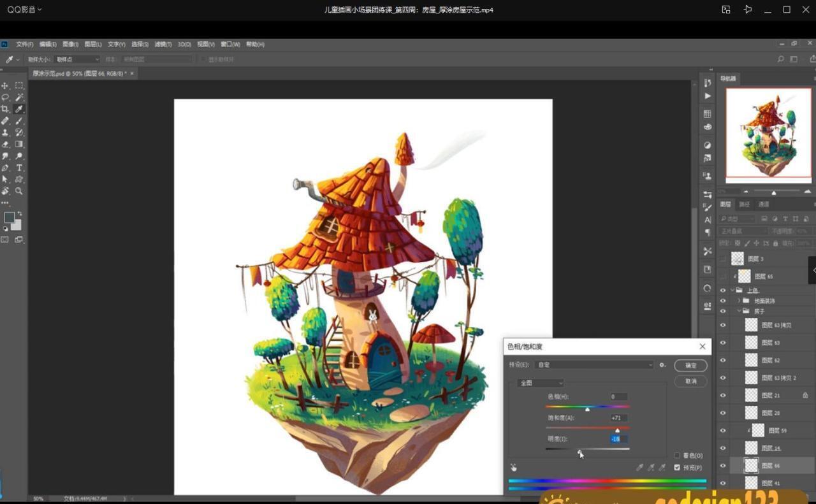Click the foreground color swatch
This screenshot has height=504, width=816.
9,218
